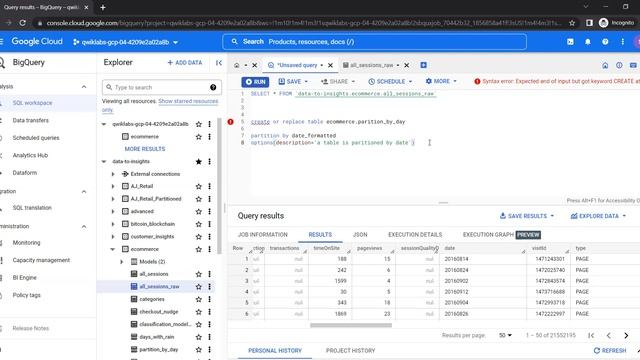This screenshot has height=360, width=640.
Task: Open a new browser tab
Action: (103, 7)
